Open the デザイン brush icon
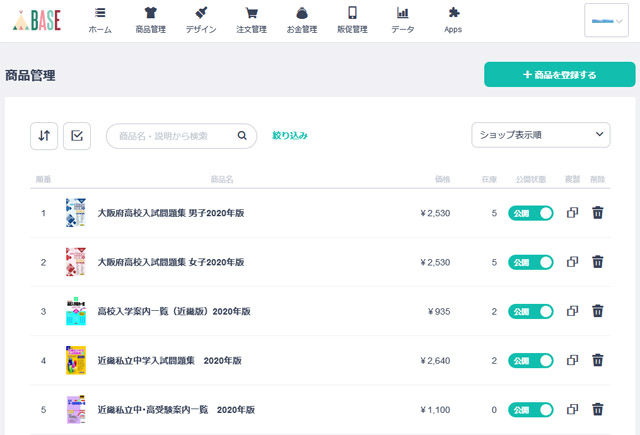 click(201, 13)
